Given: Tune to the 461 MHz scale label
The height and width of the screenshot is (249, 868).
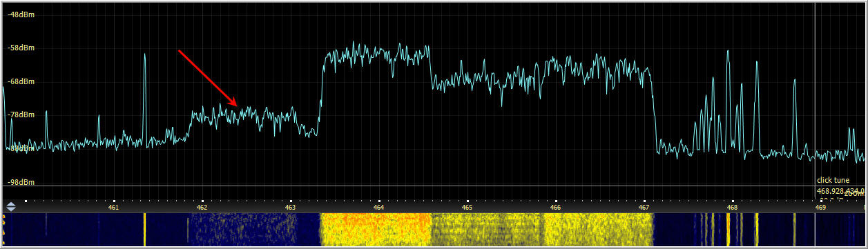Looking at the screenshot, I should point(114,207).
